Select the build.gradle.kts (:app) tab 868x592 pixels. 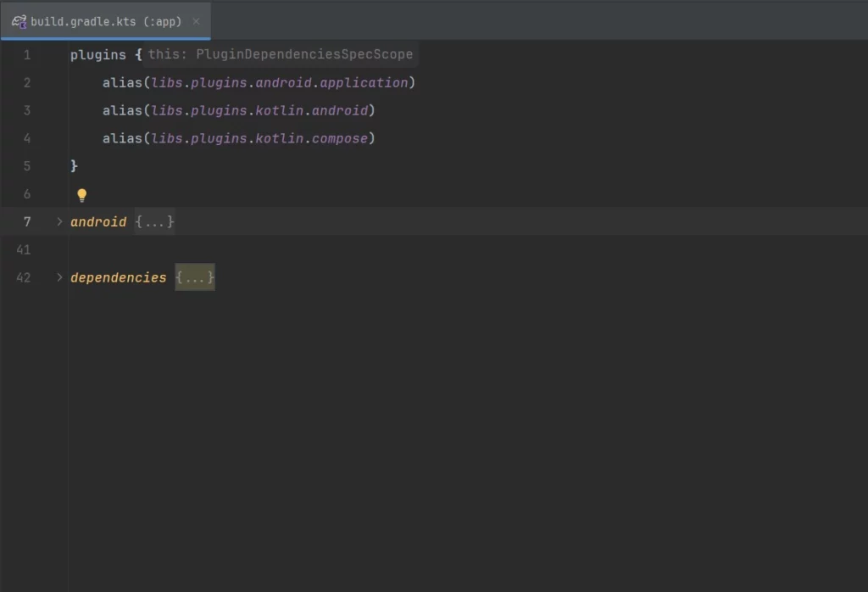coord(106,21)
